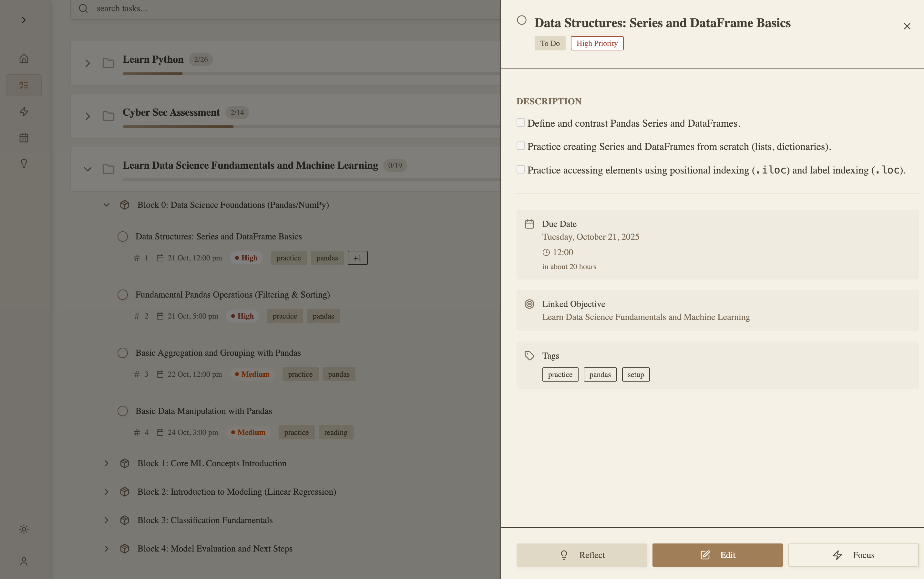Click the clock icon beside 12:00

(546, 252)
